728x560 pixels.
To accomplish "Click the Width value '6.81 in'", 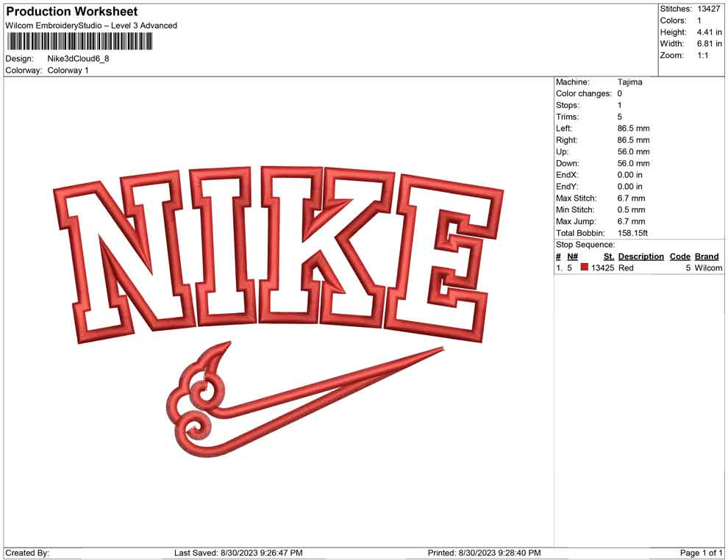I will point(709,43).
